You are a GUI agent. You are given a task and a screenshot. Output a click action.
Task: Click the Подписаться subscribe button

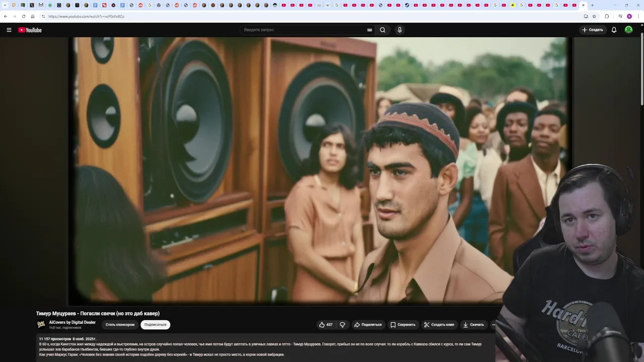pos(155,325)
